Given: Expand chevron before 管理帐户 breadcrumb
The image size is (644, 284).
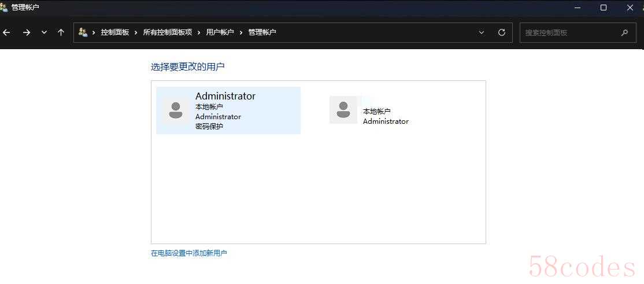Looking at the screenshot, I should [241, 32].
